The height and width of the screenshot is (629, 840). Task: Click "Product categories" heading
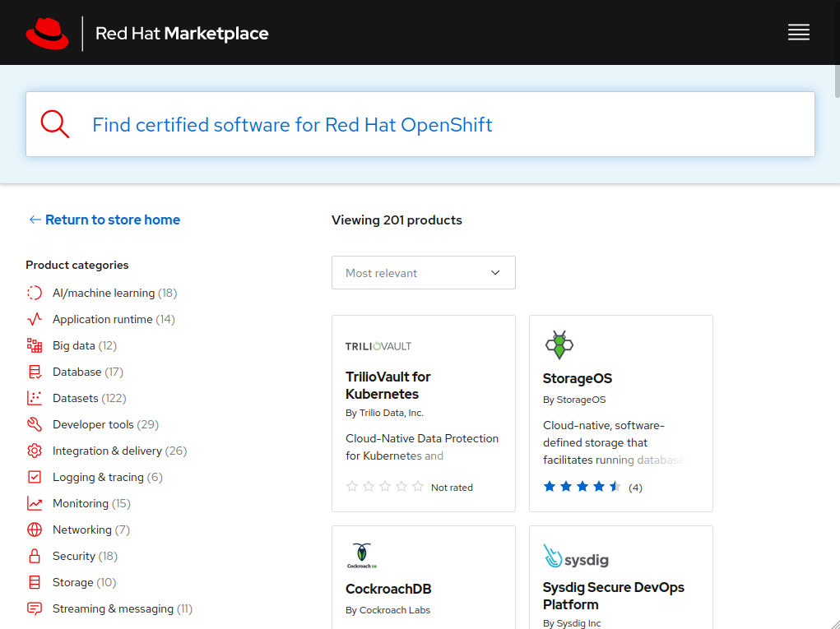pos(77,265)
